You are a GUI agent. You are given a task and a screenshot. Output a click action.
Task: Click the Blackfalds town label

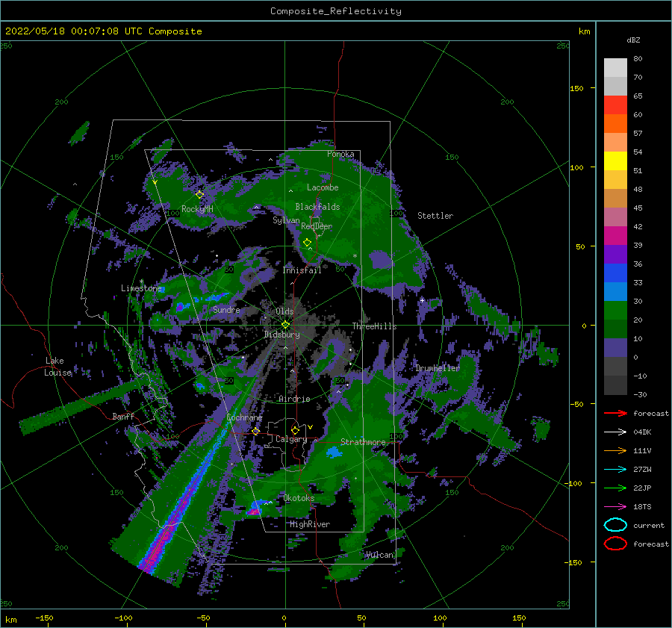point(317,207)
